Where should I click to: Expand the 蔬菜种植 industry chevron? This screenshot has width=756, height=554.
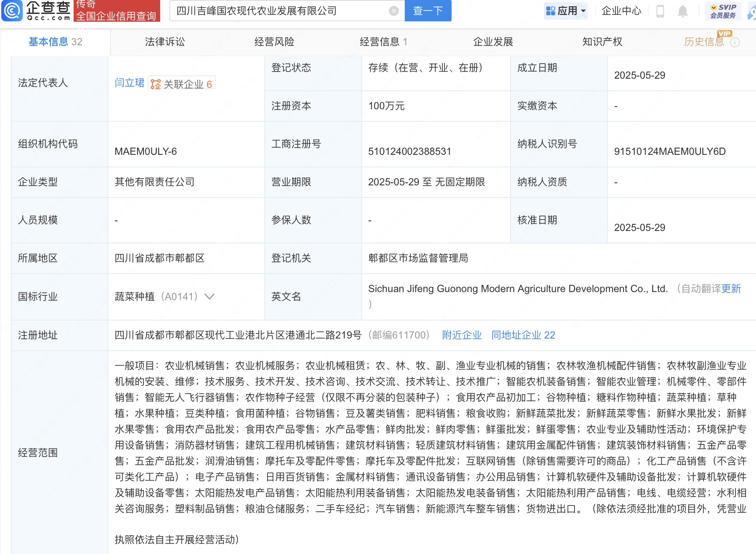coord(209,297)
